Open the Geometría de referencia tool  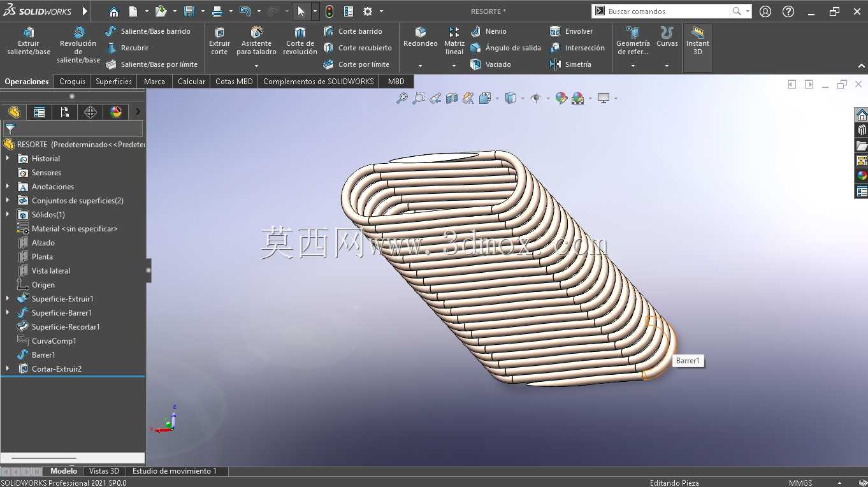[x=633, y=41]
